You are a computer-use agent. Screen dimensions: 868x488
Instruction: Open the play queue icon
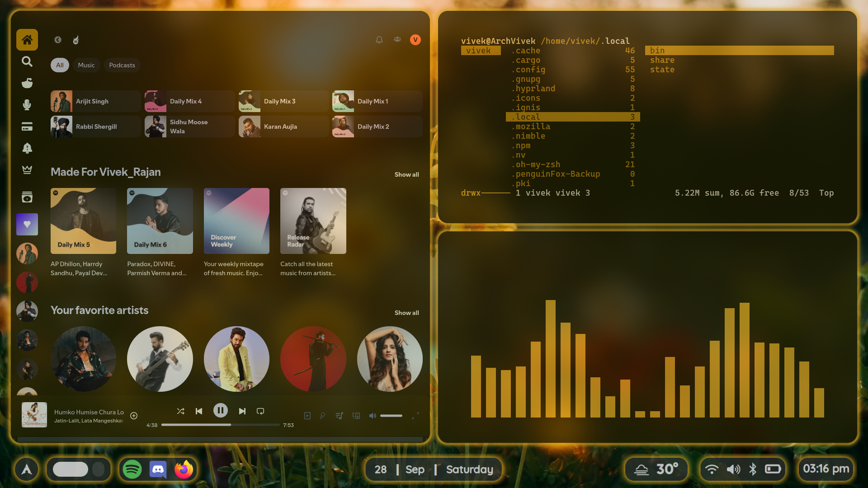[340, 416]
